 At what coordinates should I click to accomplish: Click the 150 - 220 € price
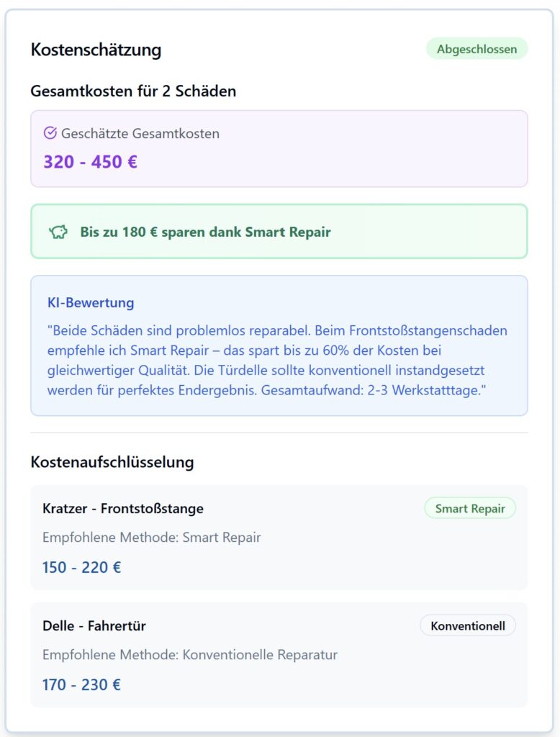(82, 567)
